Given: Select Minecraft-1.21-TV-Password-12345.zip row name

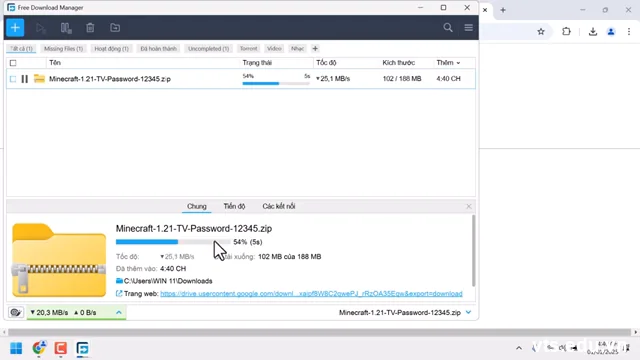Looking at the screenshot, I should click(x=110, y=79).
